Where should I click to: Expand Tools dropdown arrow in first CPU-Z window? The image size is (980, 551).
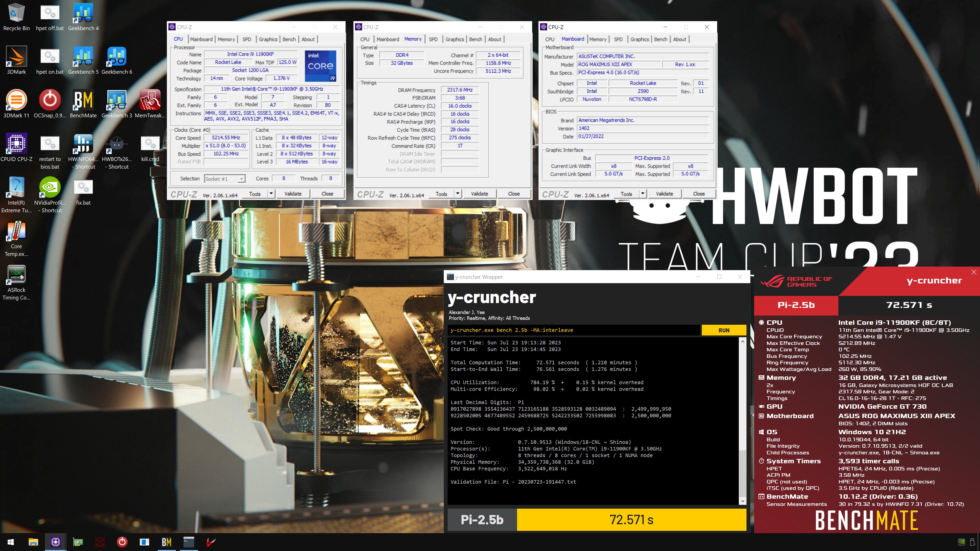271,194
